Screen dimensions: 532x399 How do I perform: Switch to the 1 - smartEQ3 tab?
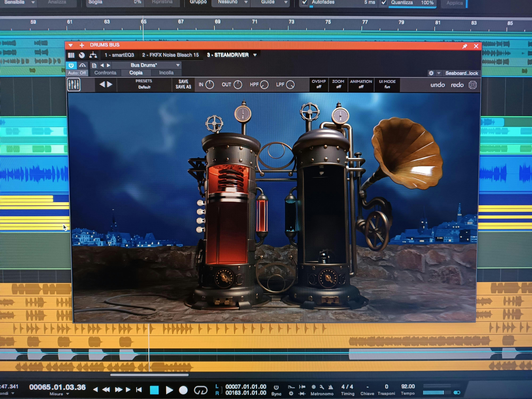point(119,55)
